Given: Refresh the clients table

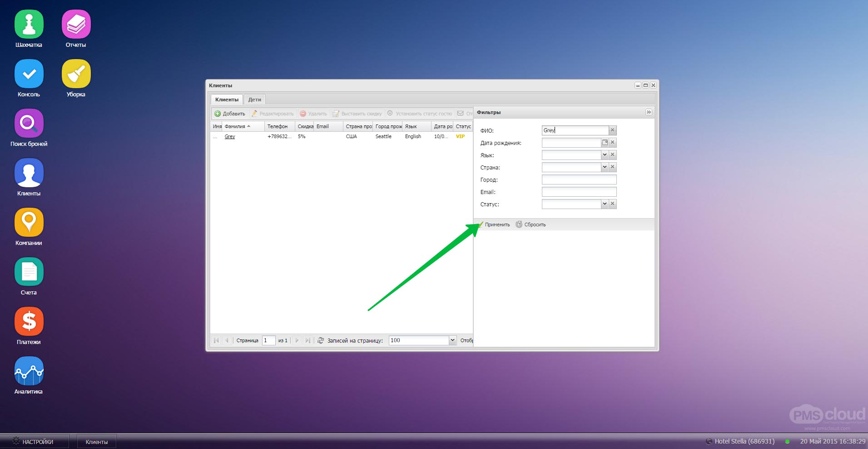Looking at the screenshot, I should point(321,340).
